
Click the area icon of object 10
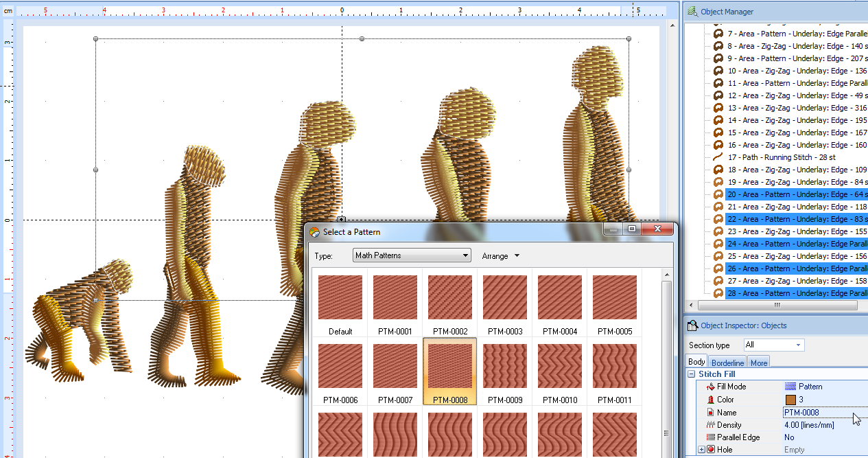tap(718, 71)
